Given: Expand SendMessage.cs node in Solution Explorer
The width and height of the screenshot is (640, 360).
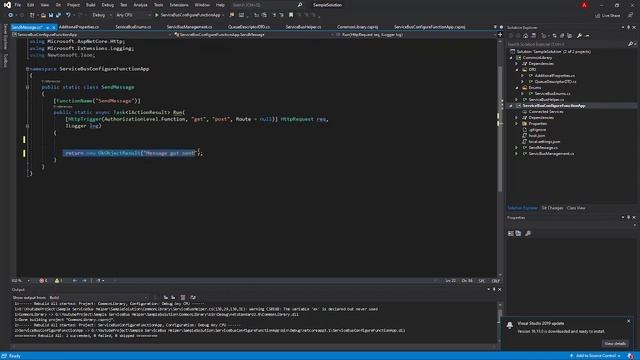Looking at the screenshot, I should pyautogui.click(x=517, y=147).
